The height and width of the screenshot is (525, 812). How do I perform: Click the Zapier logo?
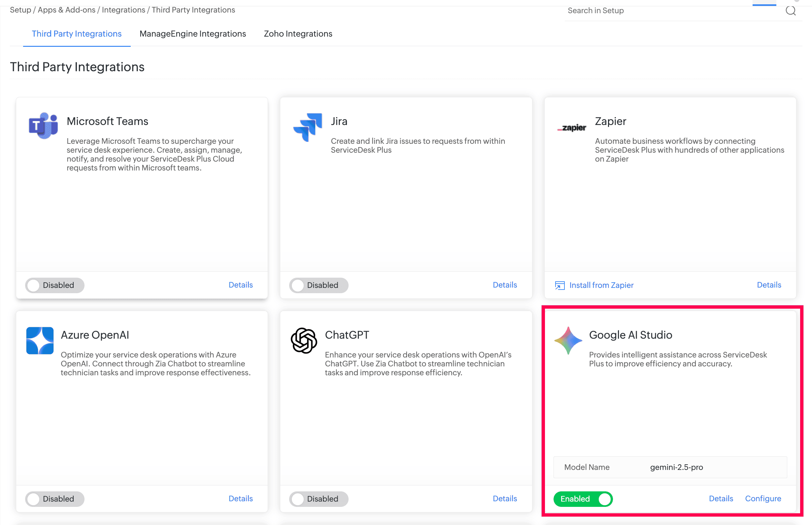pos(571,128)
